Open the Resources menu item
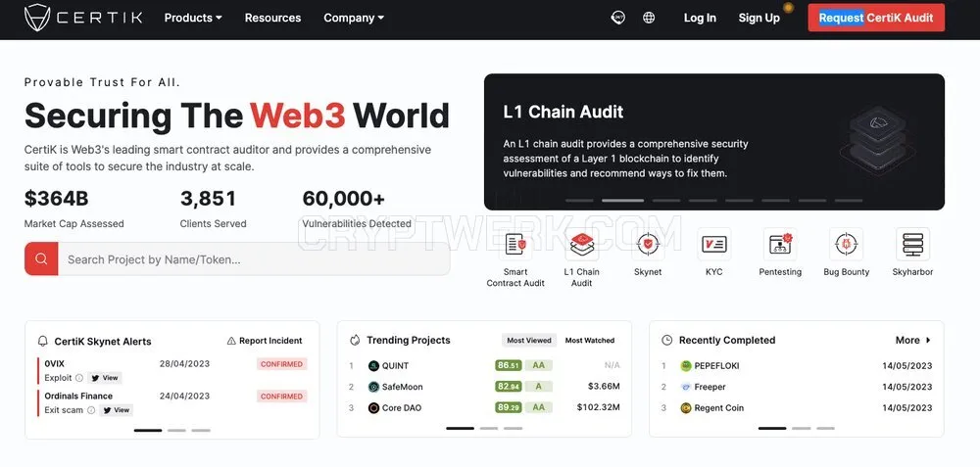 [x=272, y=18]
